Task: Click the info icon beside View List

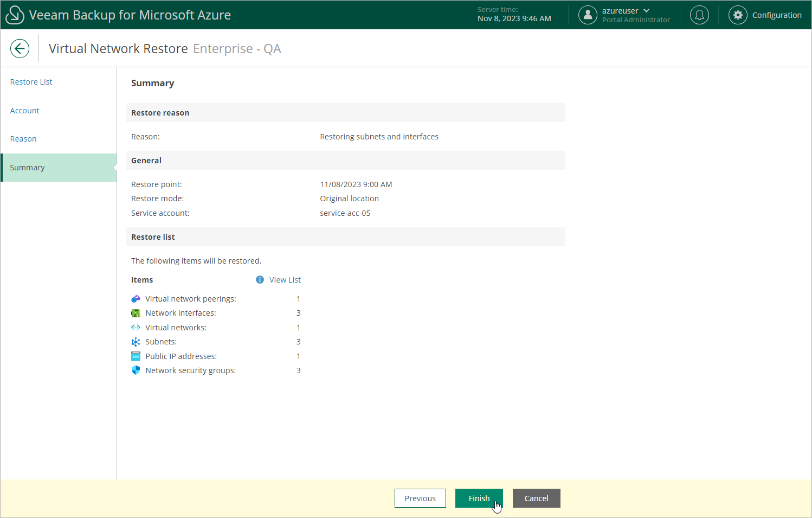Action: (260, 280)
